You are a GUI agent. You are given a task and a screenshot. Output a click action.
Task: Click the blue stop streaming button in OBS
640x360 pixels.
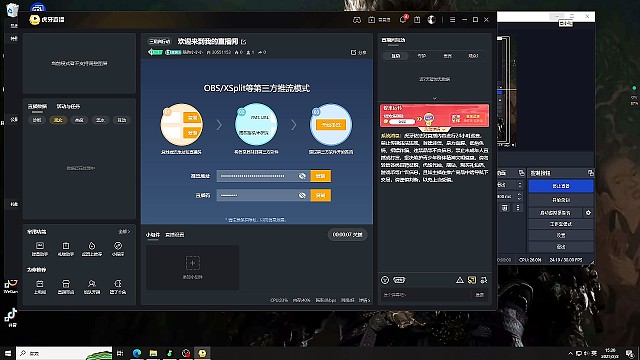(x=561, y=186)
